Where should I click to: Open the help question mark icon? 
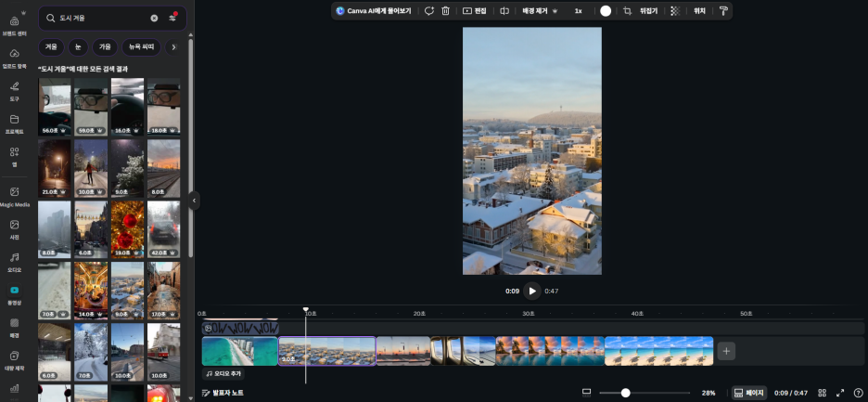tap(858, 393)
